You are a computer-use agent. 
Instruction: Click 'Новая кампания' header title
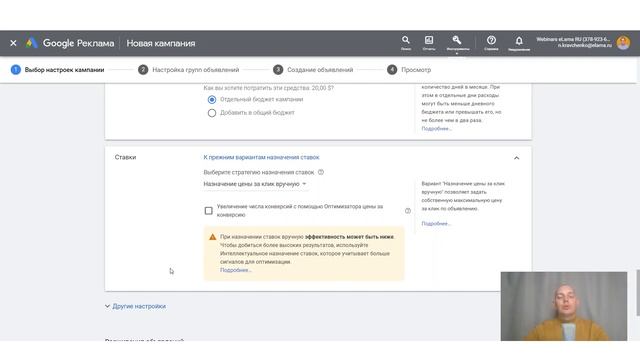click(161, 43)
